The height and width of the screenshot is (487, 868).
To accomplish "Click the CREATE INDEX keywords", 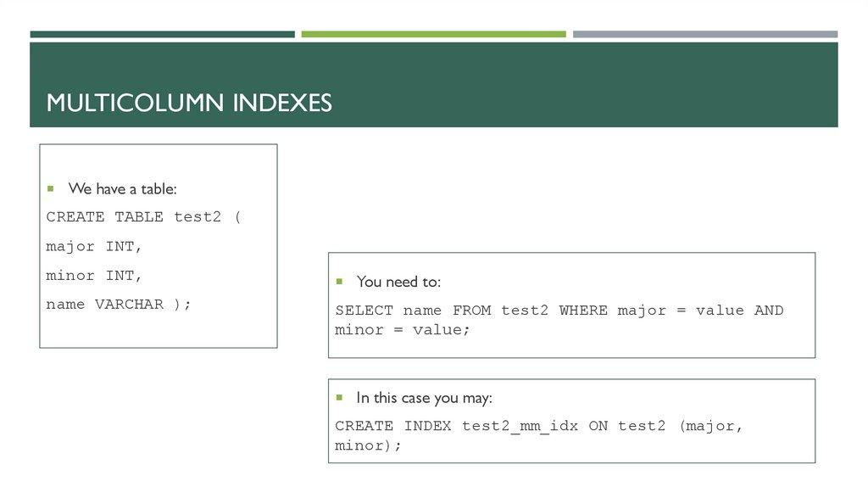I will pos(393,426).
